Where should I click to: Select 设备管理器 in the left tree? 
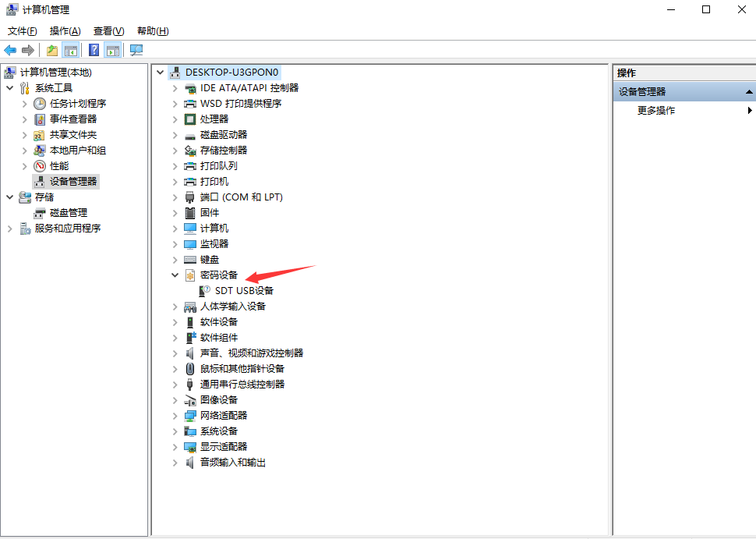[x=73, y=182]
